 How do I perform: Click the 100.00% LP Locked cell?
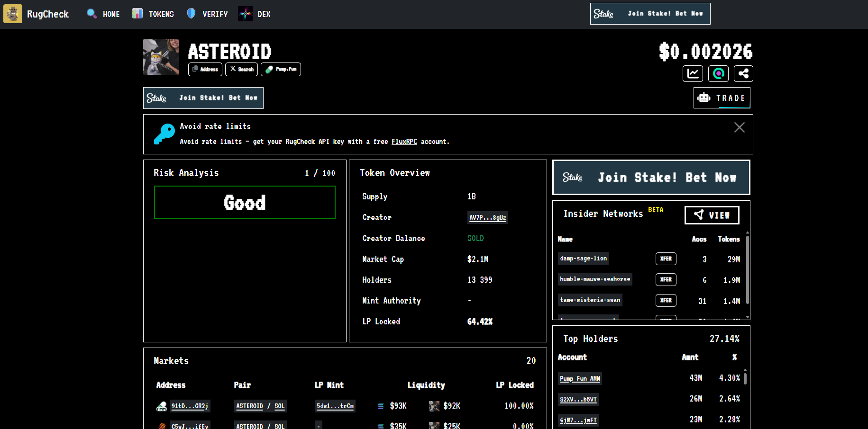[x=519, y=406]
